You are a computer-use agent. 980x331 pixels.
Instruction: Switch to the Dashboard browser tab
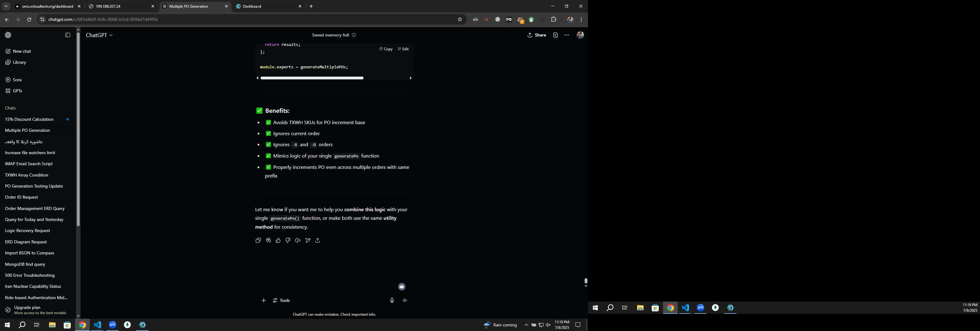coord(268,6)
